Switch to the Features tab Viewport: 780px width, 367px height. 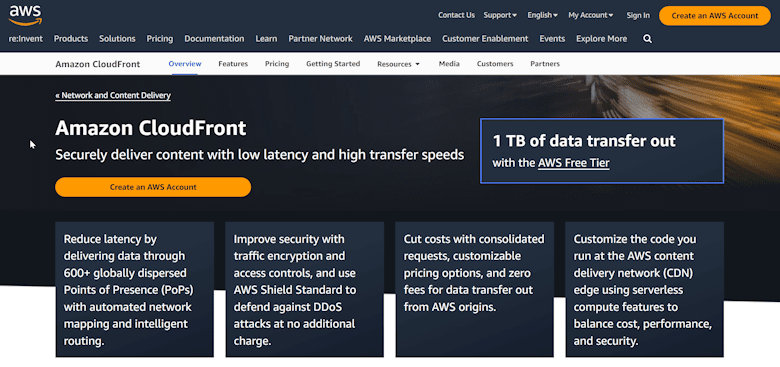coord(233,64)
